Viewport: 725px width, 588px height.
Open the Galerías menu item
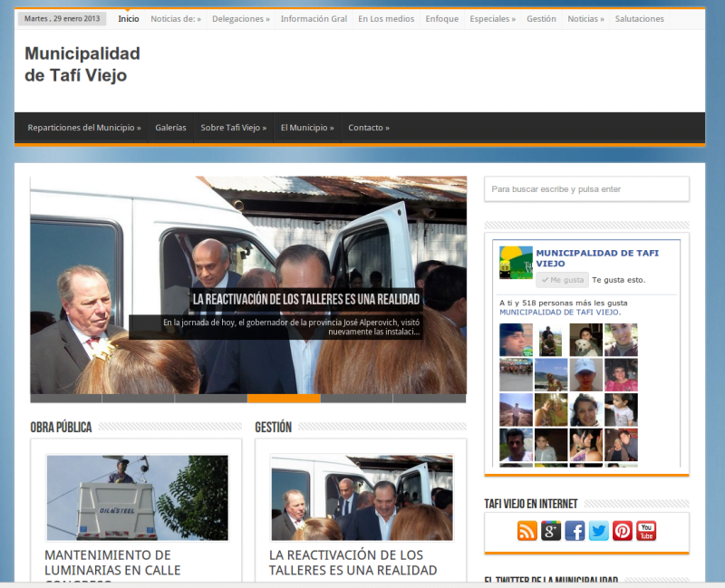pos(170,128)
